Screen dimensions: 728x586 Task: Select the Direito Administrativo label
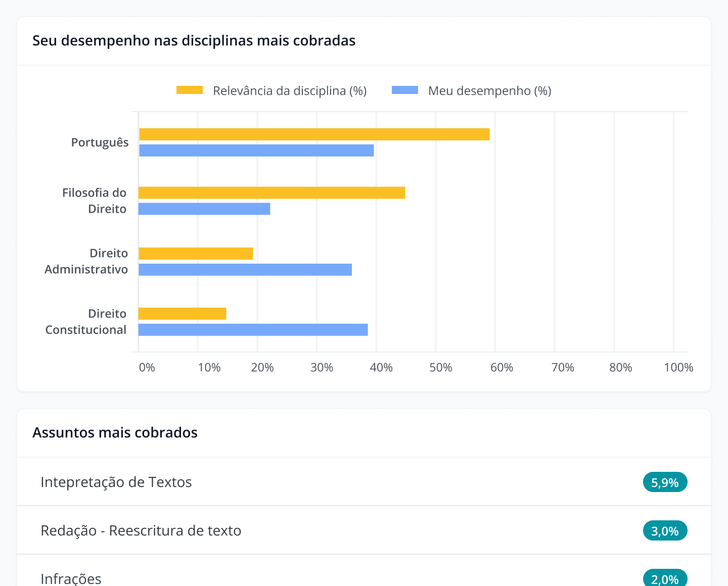[86, 261]
